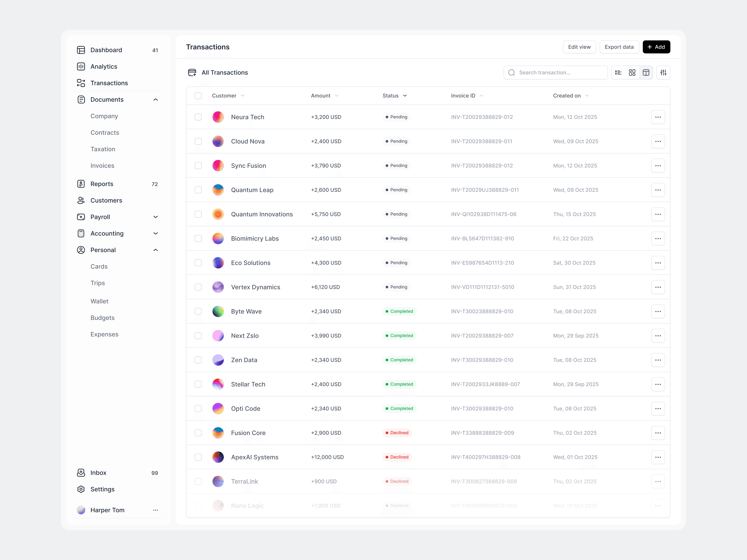The height and width of the screenshot is (560, 747).
Task: Open the Inbox sidebar icon
Action: (x=81, y=473)
